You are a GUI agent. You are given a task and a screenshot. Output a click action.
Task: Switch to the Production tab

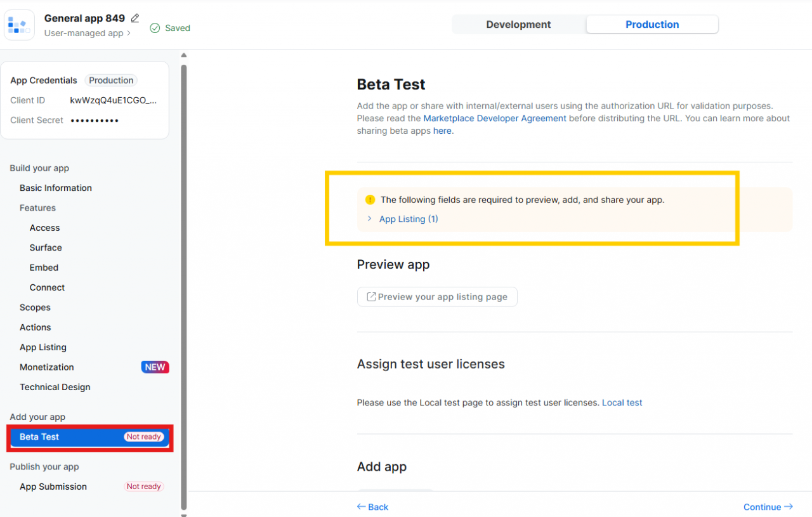(x=652, y=25)
